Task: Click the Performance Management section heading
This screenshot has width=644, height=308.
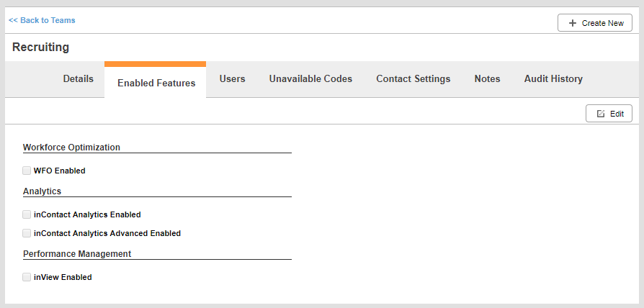Action: pyautogui.click(x=77, y=254)
